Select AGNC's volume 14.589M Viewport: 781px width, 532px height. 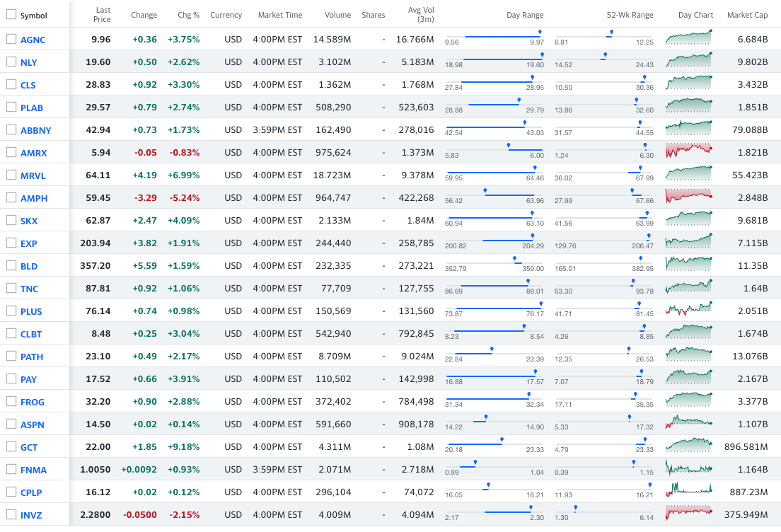[332, 40]
